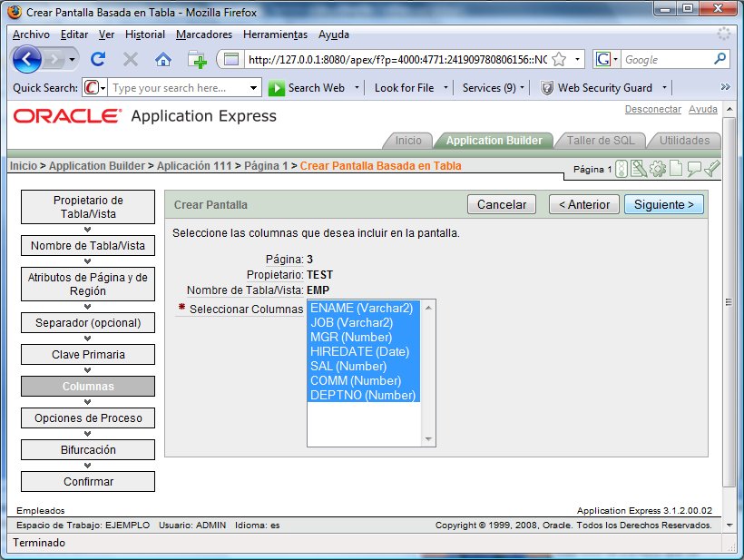744x560 pixels.
Task: Click the column list scroll-down arrow
Action: click(428, 439)
